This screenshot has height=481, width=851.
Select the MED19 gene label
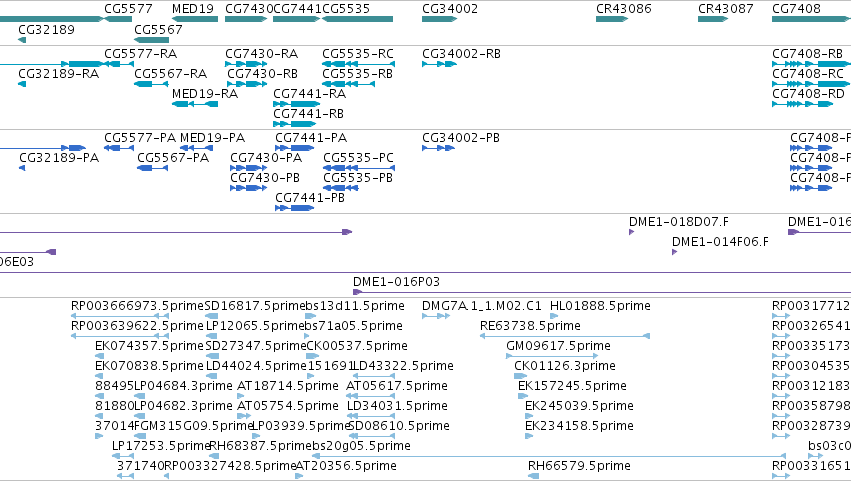pyautogui.click(x=193, y=9)
